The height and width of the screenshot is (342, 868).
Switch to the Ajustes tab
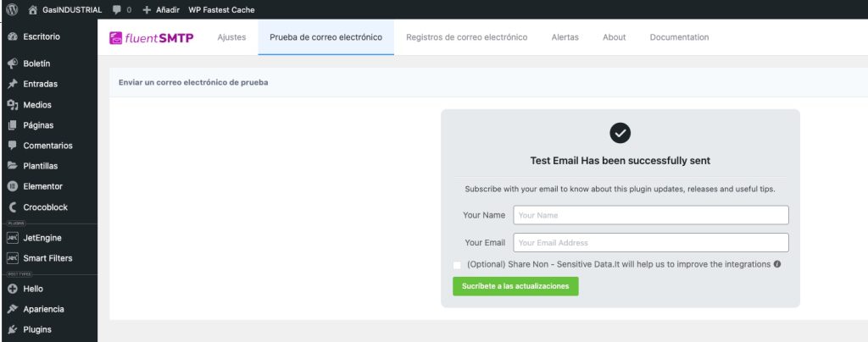coord(231,37)
